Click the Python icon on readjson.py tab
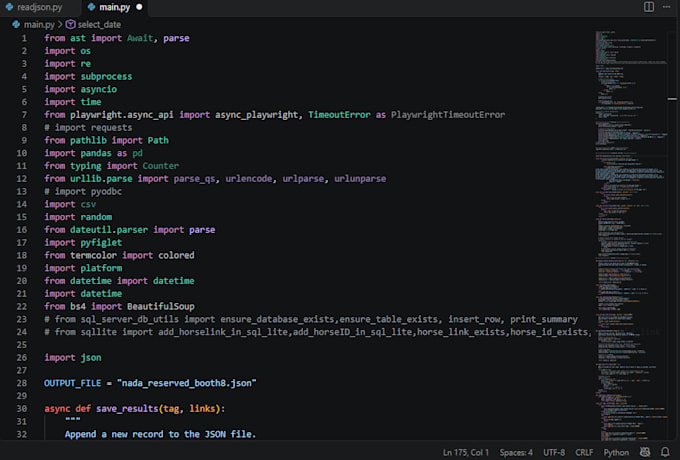Screen dimensions: 680x460 pos(9,7)
